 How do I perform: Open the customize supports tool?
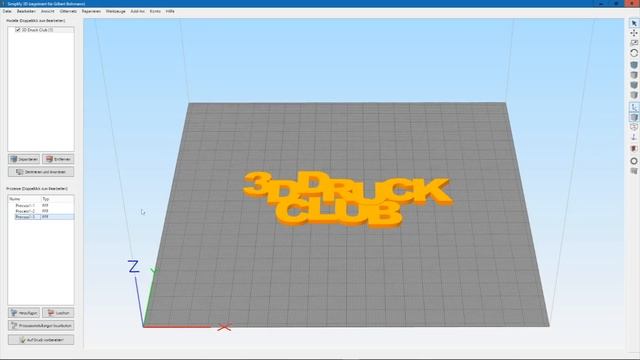coord(634,171)
